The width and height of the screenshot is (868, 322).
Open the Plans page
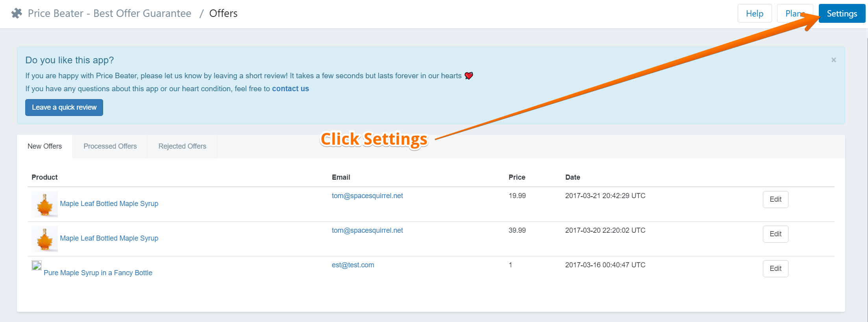tap(795, 13)
